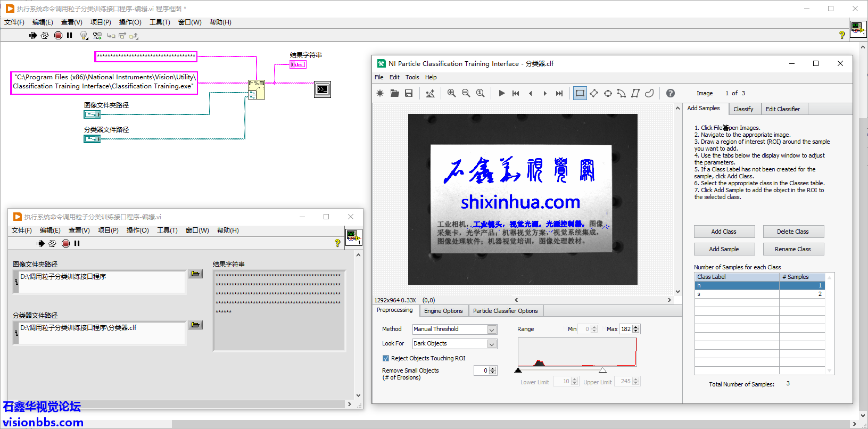Abort execution in block diagram toolbar
This screenshot has width=868, height=429.
[x=58, y=35]
